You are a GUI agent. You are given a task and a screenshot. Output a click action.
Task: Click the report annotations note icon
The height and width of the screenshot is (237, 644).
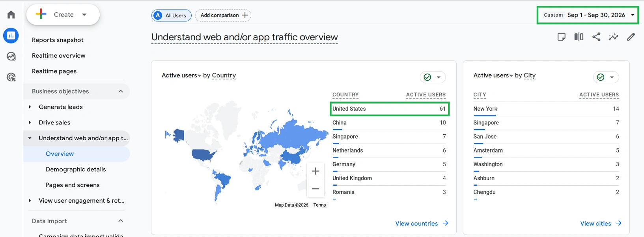(561, 37)
